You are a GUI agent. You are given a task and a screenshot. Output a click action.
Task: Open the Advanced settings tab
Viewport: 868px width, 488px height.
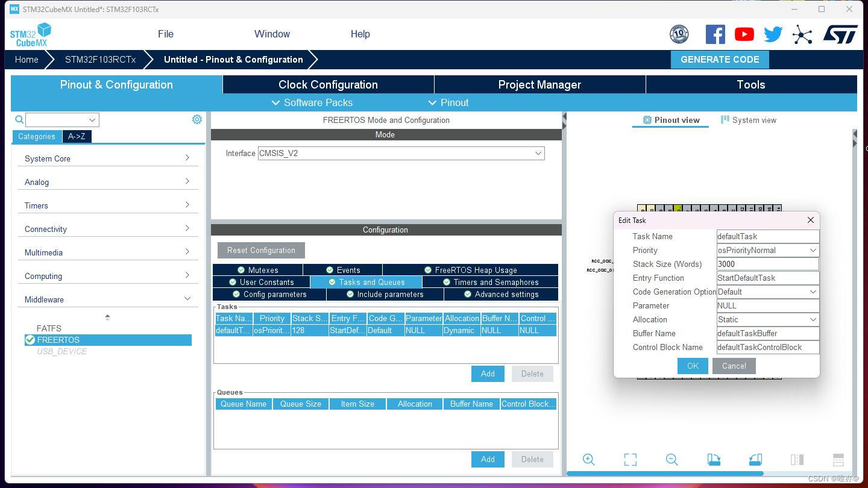(x=501, y=294)
